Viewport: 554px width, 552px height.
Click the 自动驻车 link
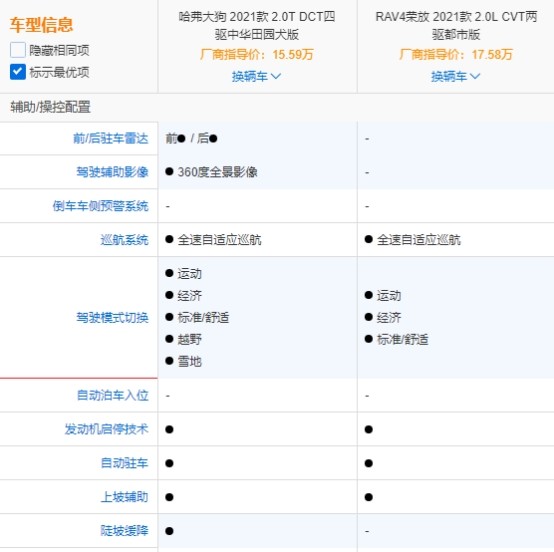tap(124, 463)
